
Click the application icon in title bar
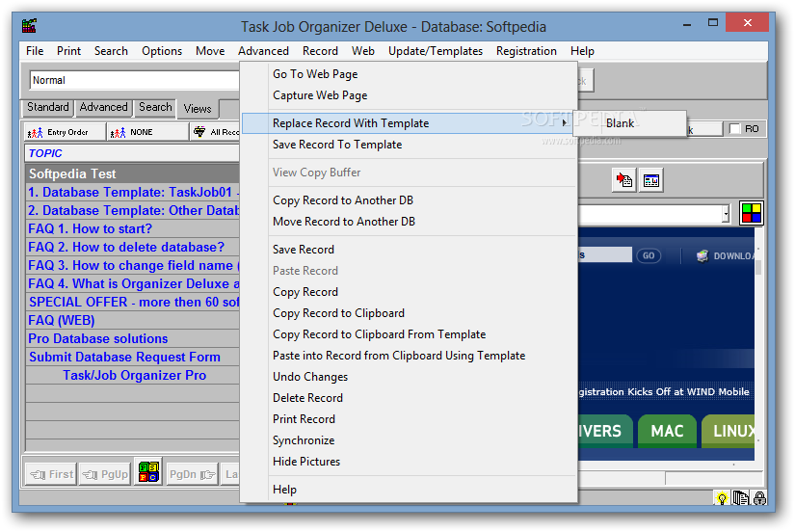[30, 25]
